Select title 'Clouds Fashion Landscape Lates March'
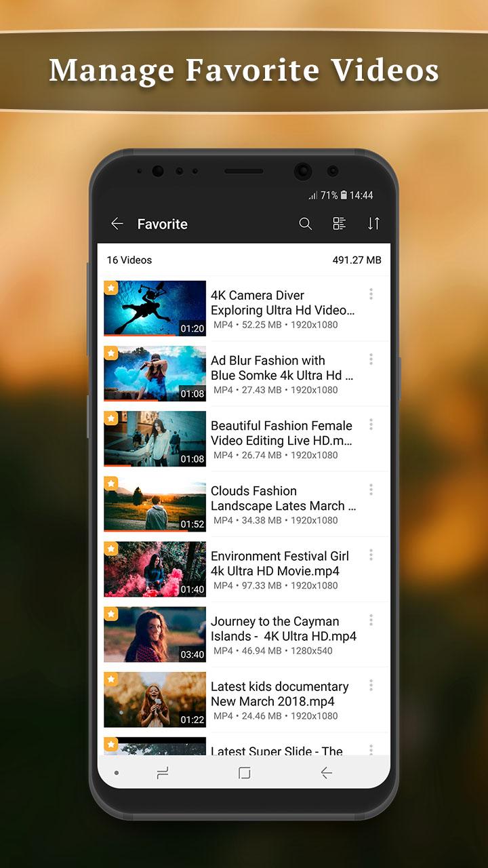The image size is (488, 868). (x=283, y=498)
